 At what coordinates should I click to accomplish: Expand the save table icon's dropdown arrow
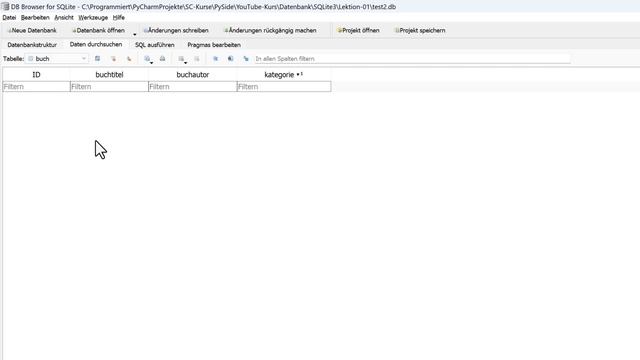click(151, 62)
